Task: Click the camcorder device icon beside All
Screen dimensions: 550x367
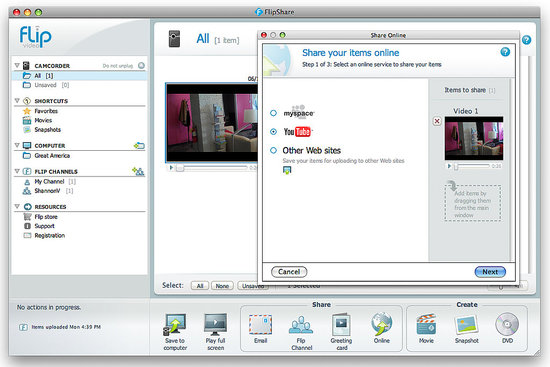Action: (x=174, y=39)
